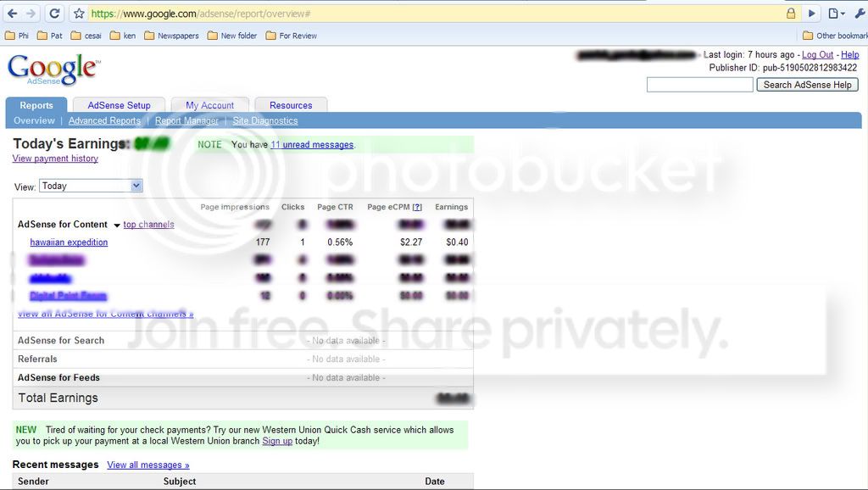
Task: Open view all AdSense for Content channels
Action: tap(105, 314)
